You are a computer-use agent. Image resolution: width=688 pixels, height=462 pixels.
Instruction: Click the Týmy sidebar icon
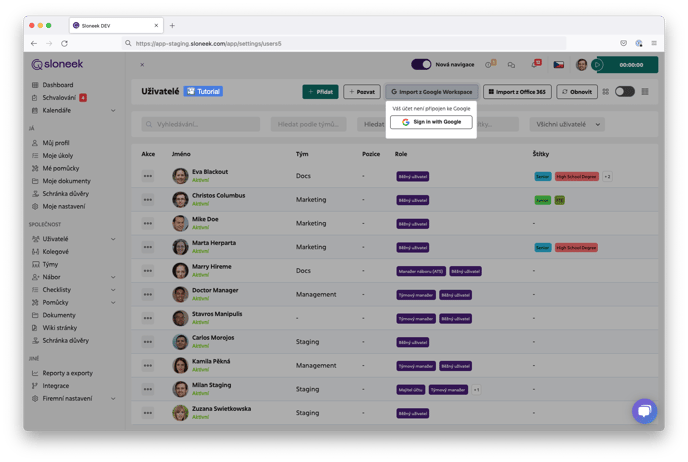click(x=35, y=265)
